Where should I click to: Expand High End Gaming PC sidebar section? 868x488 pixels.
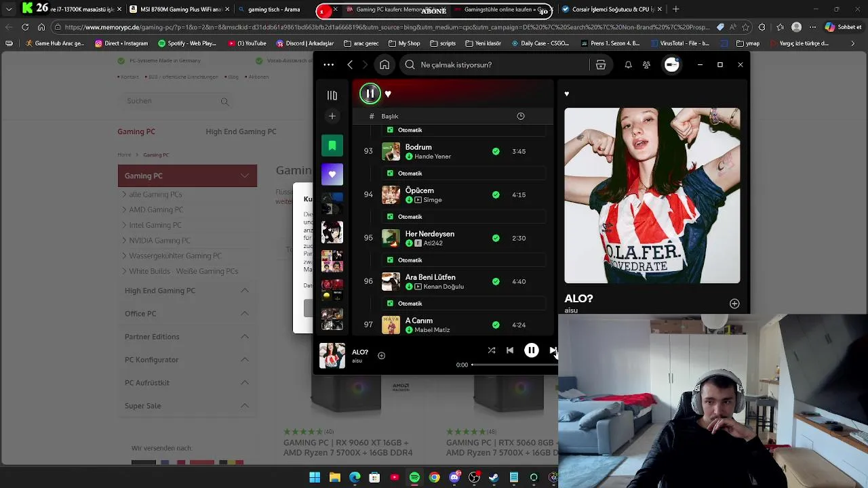tap(187, 291)
